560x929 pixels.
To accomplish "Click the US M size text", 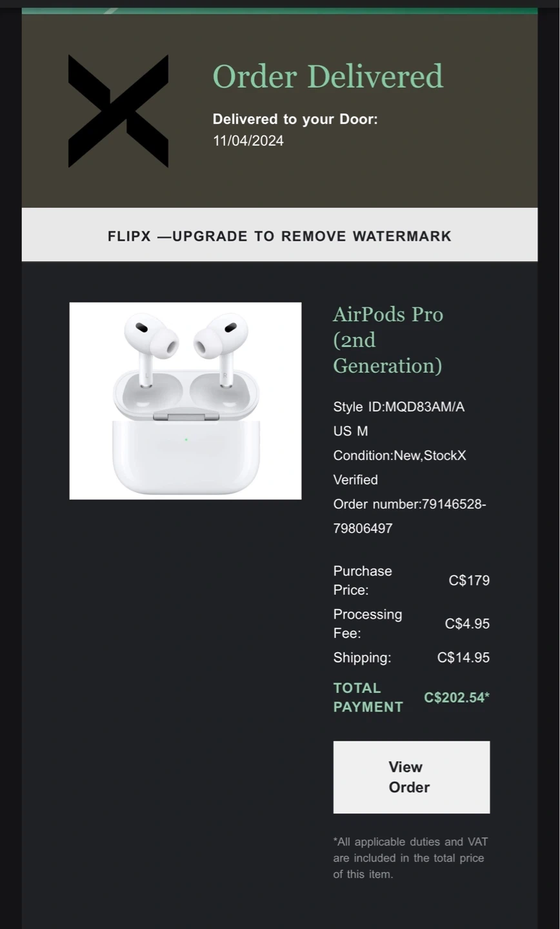I will 350,432.
